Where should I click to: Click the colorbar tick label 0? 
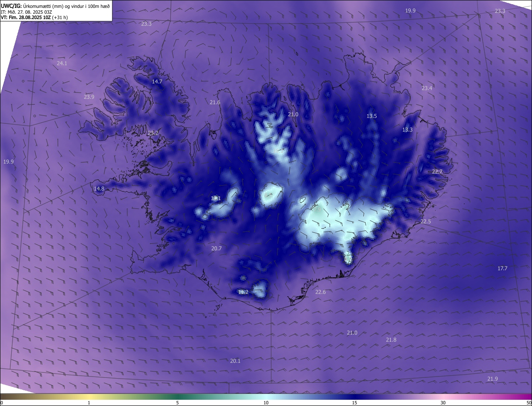coord(2,403)
